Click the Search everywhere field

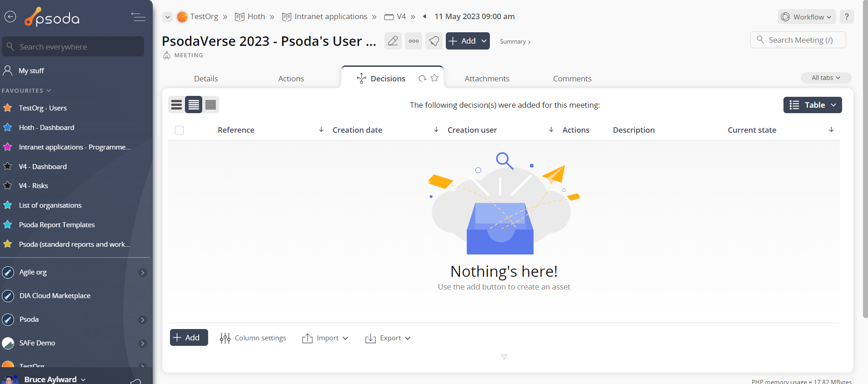[73, 46]
